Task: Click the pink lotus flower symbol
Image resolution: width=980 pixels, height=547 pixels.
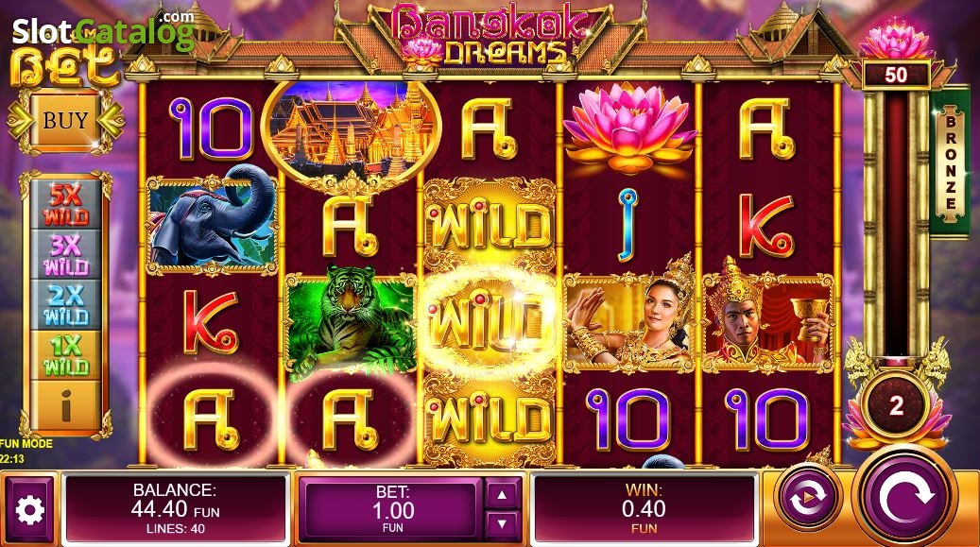Action: point(628,128)
